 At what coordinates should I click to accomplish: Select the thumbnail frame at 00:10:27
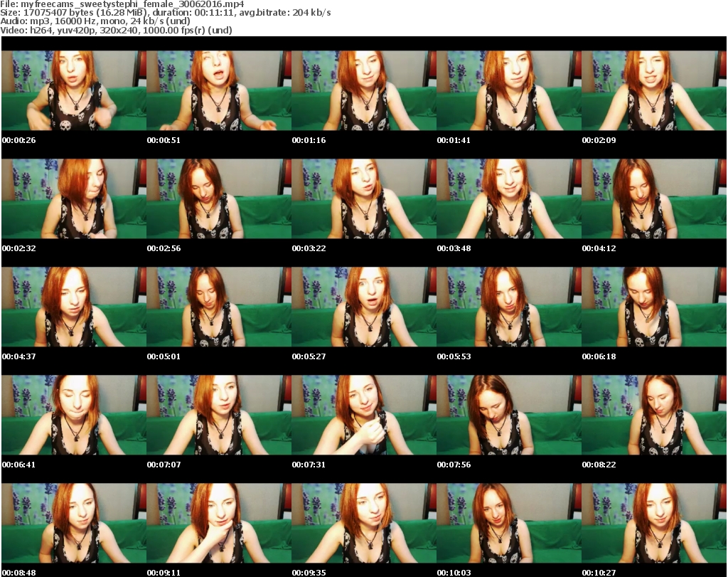[654, 523]
